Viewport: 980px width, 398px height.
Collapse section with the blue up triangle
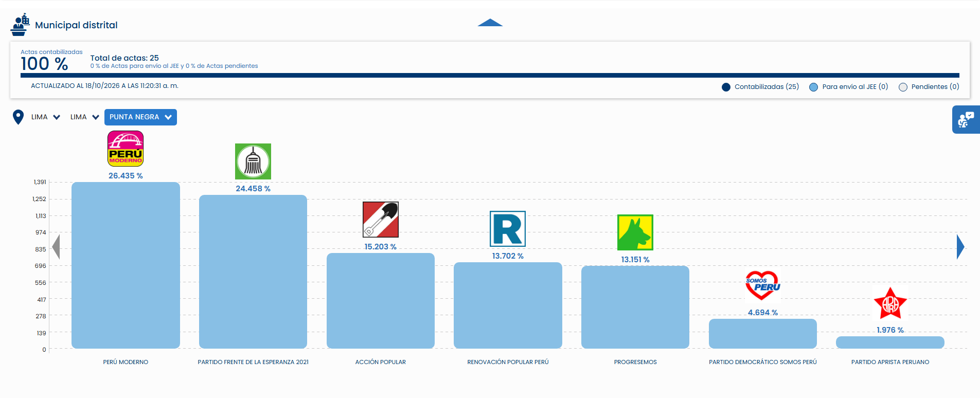[x=490, y=23]
